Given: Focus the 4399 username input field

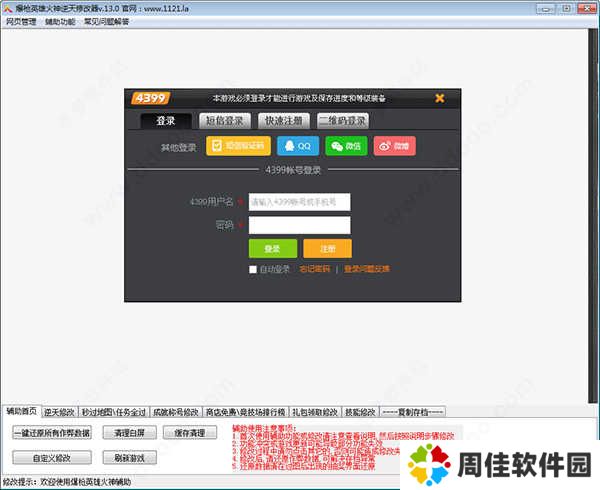Looking at the screenshot, I should [x=299, y=202].
